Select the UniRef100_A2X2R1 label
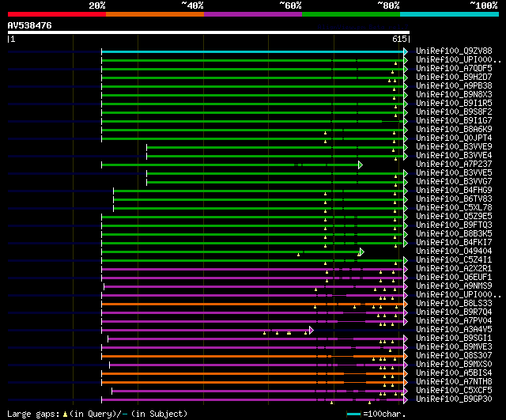This screenshot has width=506, height=420. (454, 269)
